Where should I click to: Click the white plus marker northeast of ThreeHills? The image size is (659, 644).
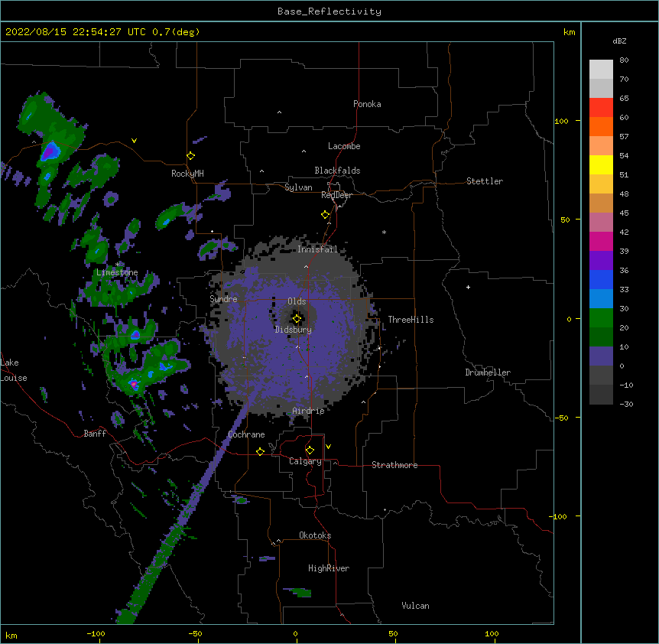tap(468, 287)
